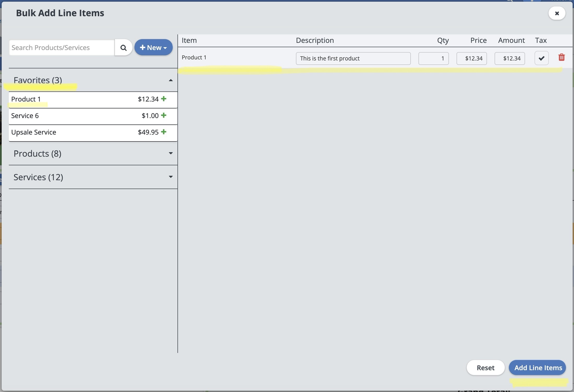The width and height of the screenshot is (574, 392).
Task: Toggle the Tax checkmark for Product 1
Action: [x=541, y=58]
